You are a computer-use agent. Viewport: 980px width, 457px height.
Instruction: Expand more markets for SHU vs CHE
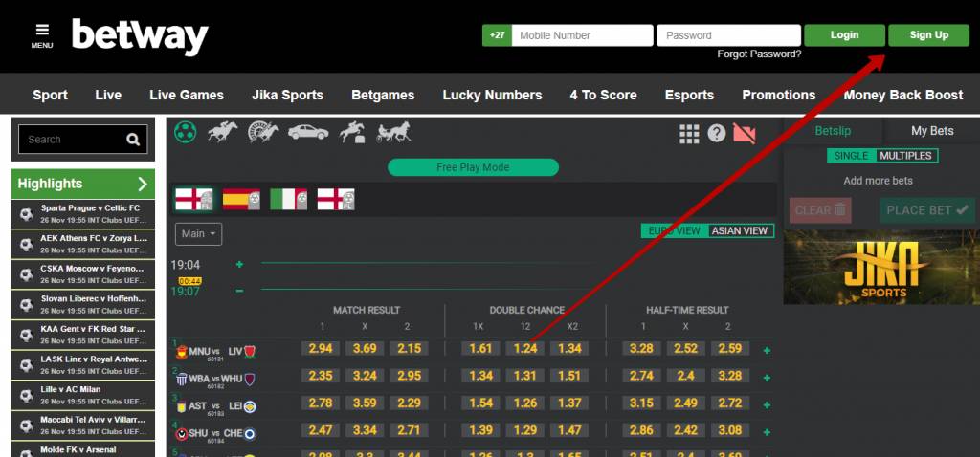pyautogui.click(x=767, y=432)
